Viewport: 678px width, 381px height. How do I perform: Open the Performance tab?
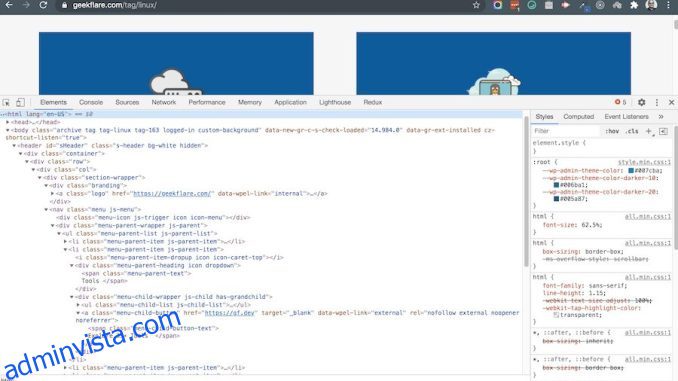point(207,102)
